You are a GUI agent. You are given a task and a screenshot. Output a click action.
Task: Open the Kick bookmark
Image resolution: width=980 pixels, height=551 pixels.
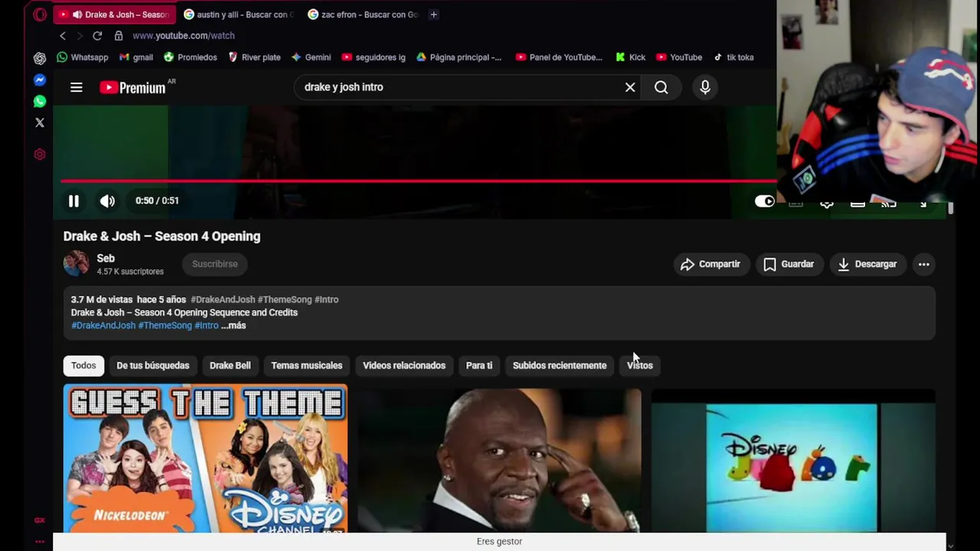click(x=629, y=57)
